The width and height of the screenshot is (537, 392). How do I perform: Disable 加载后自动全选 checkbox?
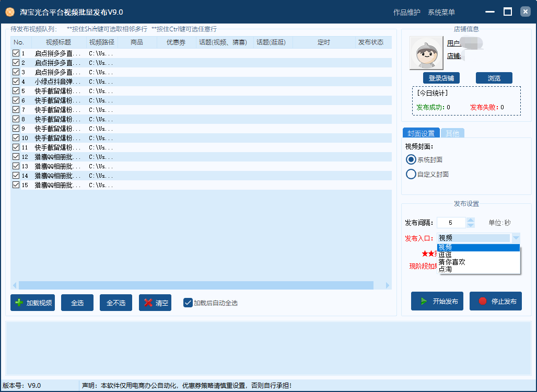click(188, 303)
